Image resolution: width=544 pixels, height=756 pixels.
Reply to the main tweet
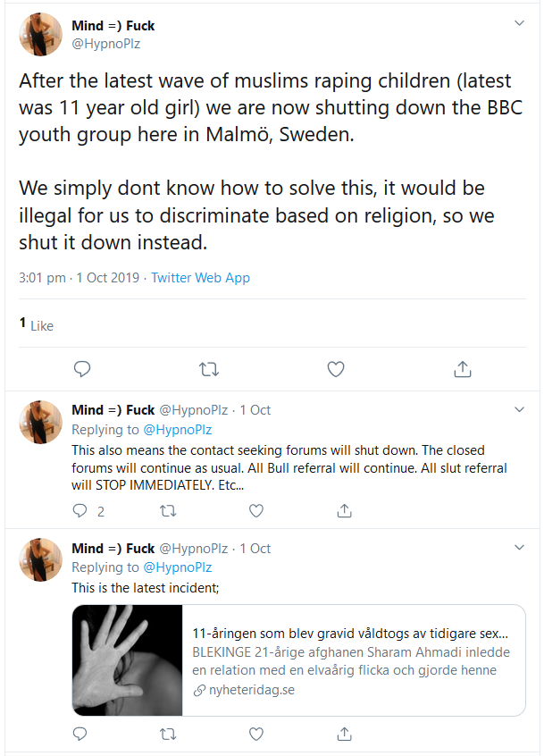(x=82, y=369)
